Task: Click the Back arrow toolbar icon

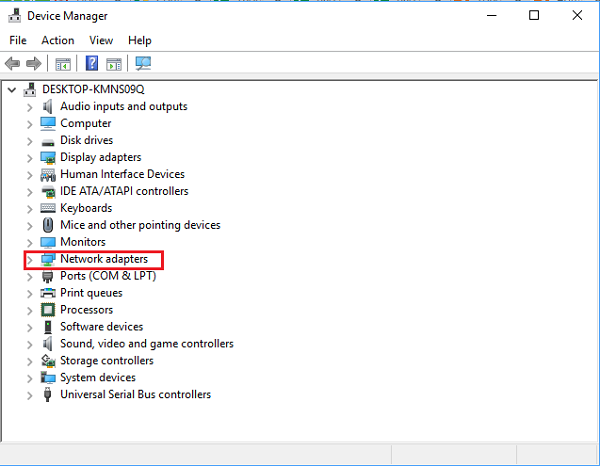Action: coord(13,64)
